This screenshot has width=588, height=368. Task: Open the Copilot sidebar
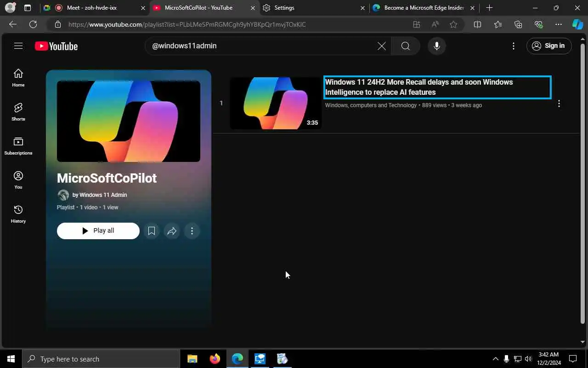(577, 24)
